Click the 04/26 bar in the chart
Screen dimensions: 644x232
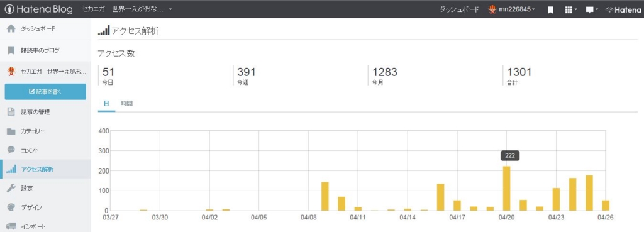point(606,206)
